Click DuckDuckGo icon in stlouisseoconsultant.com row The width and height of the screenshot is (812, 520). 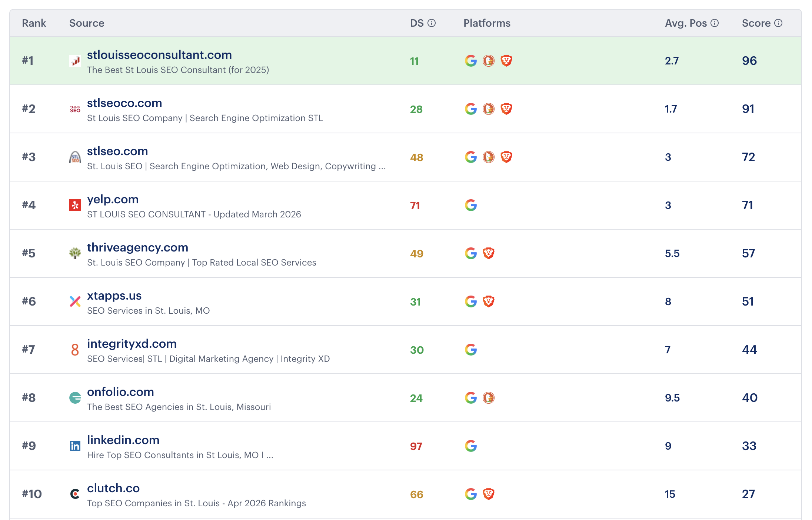(489, 61)
